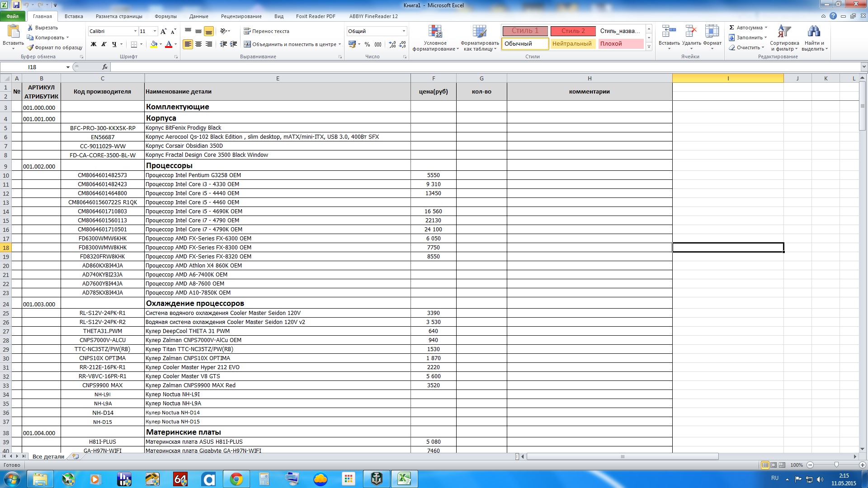Toggle bold (Ж) formatting
Image resolution: width=868 pixels, height=488 pixels.
point(94,44)
